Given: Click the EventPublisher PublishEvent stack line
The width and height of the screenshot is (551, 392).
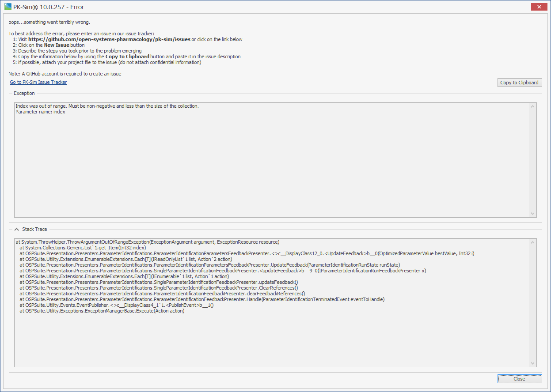Looking at the screenshot, I should (117, 305).
